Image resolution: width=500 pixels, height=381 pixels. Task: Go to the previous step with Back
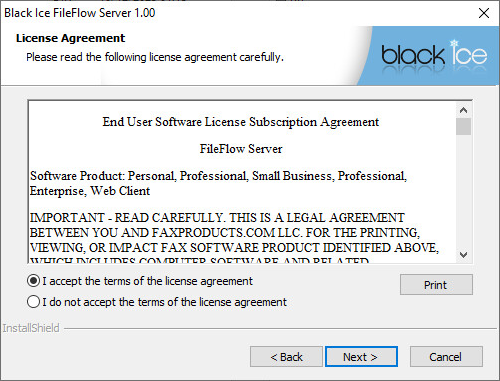point(286,357)
